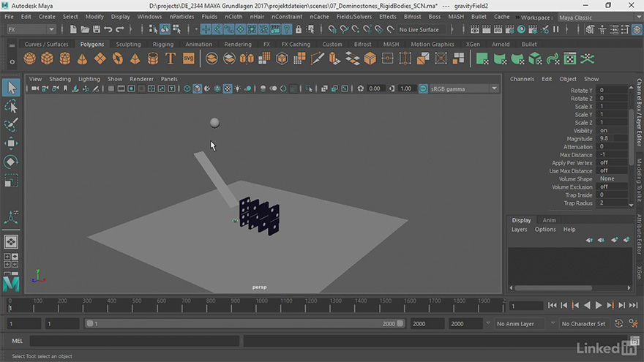This screenshot has width=644, height=362.
Task: Create a polygon torus from the shelf
Action: pyautogui.click(x=118, y=59)
